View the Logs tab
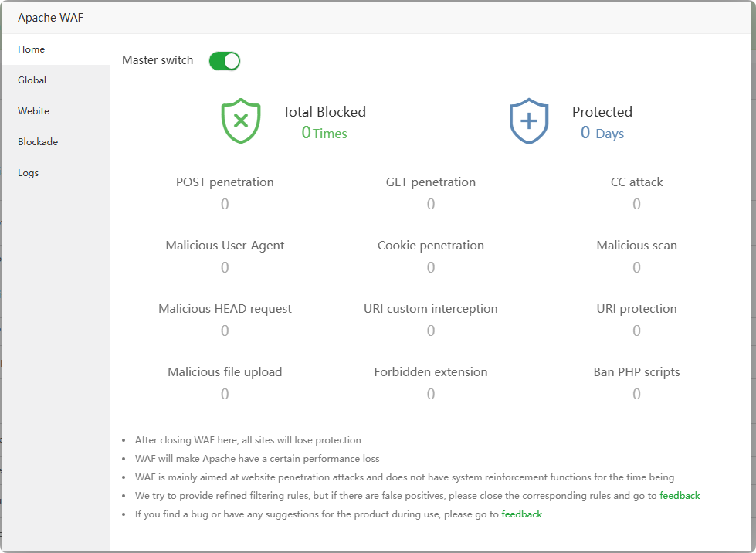Screen dimensions: 756x553 29,173
